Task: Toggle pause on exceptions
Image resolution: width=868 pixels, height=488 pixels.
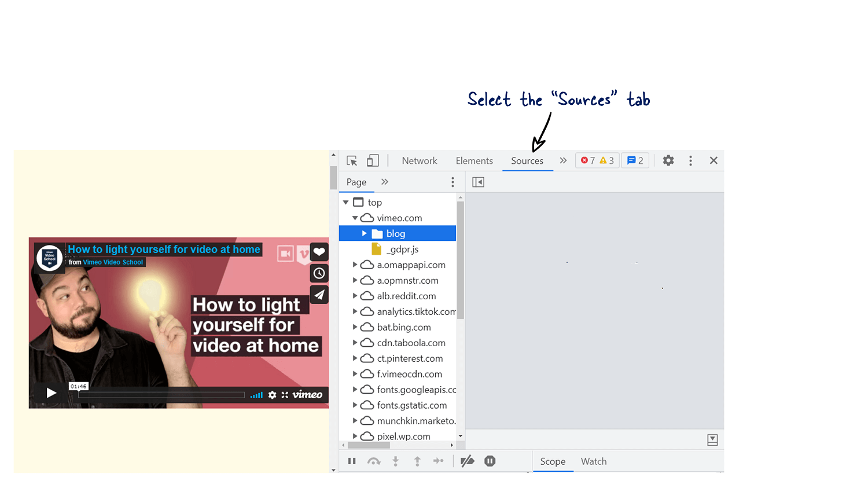Action: click(490, 461)
